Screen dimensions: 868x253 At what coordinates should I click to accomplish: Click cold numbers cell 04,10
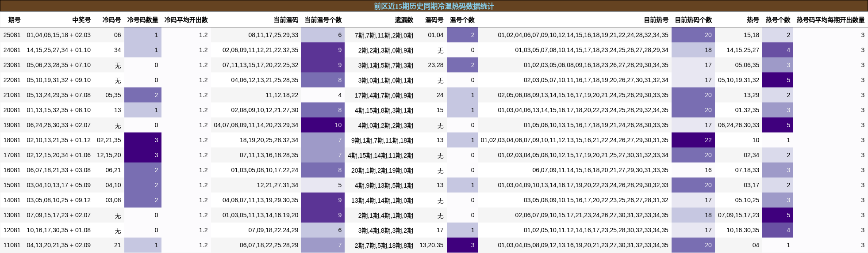tap(113, 185)
